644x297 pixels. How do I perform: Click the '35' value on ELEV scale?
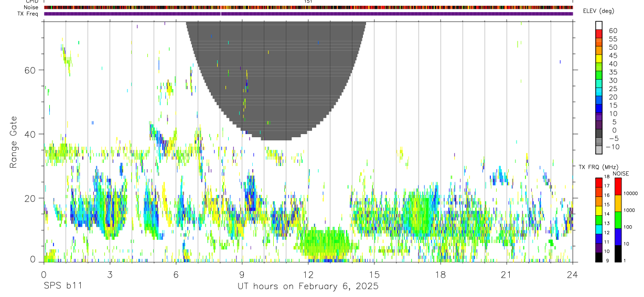pos(613,72)
